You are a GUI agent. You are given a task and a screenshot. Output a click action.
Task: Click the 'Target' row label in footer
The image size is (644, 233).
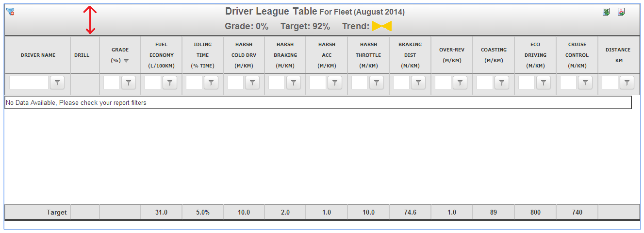coord(56,212)
